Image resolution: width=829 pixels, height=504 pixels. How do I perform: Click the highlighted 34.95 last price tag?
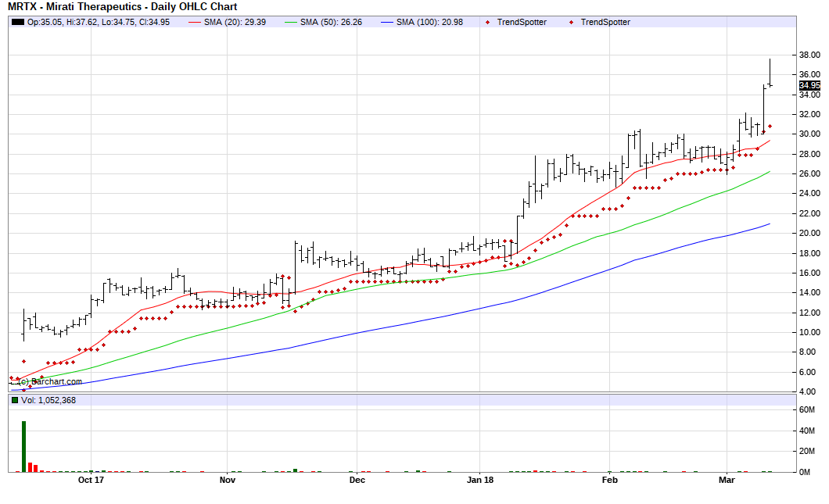click(809, 86)
